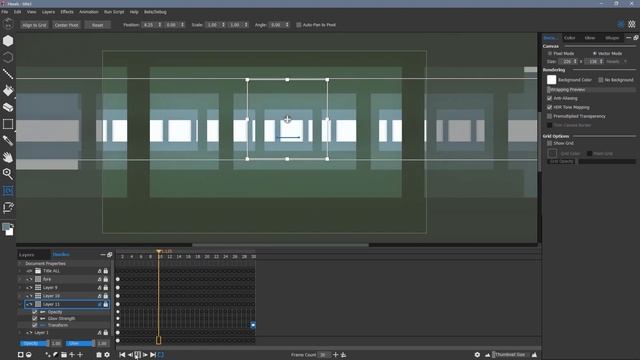
Task: Toggle visibility of Layer 11
Action: point(29,304)
